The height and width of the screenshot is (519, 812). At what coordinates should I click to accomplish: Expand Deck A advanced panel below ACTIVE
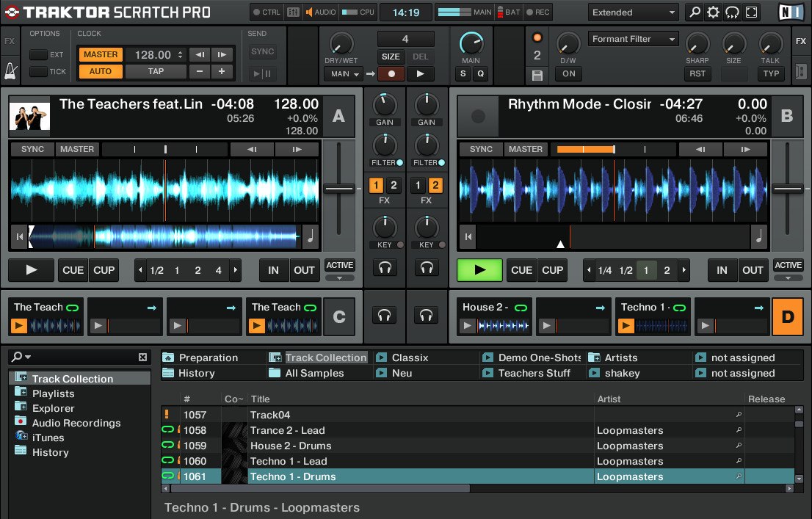coord(340,278)
